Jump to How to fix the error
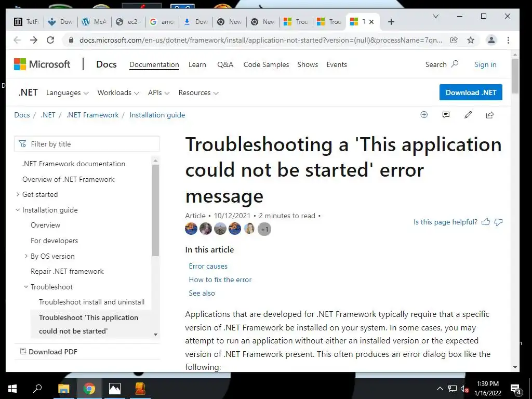This screenshot has width=532, height=399. click(x=220, y=280)
